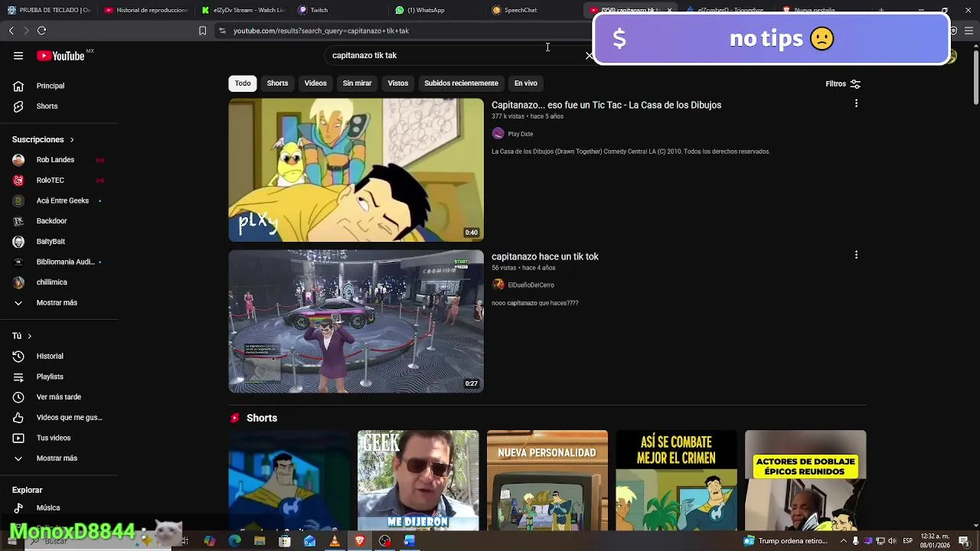The height and width of the screenshot is (551, 980).
Task: Open the Filtros search filter options
Action: [843, 84]
